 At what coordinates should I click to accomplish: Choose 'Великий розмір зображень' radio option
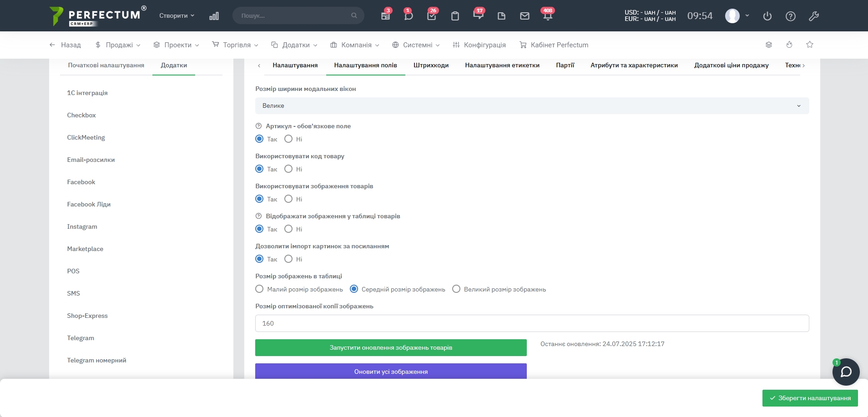point(456,289)
